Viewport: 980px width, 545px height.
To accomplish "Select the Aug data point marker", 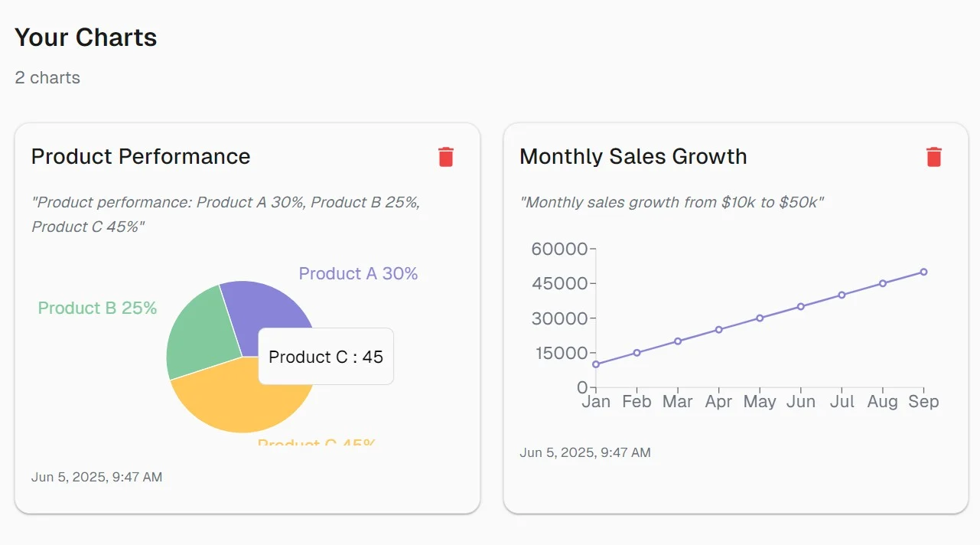I will tap(883, 283).
